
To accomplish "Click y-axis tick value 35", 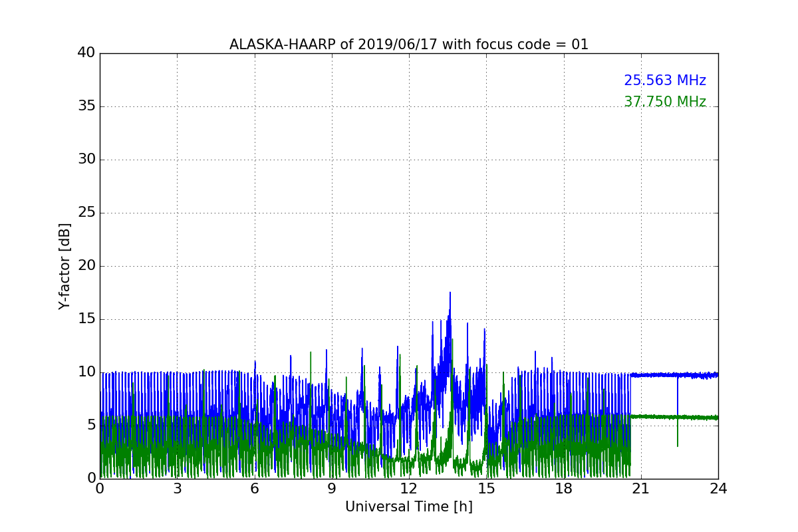I will [87, 106].
